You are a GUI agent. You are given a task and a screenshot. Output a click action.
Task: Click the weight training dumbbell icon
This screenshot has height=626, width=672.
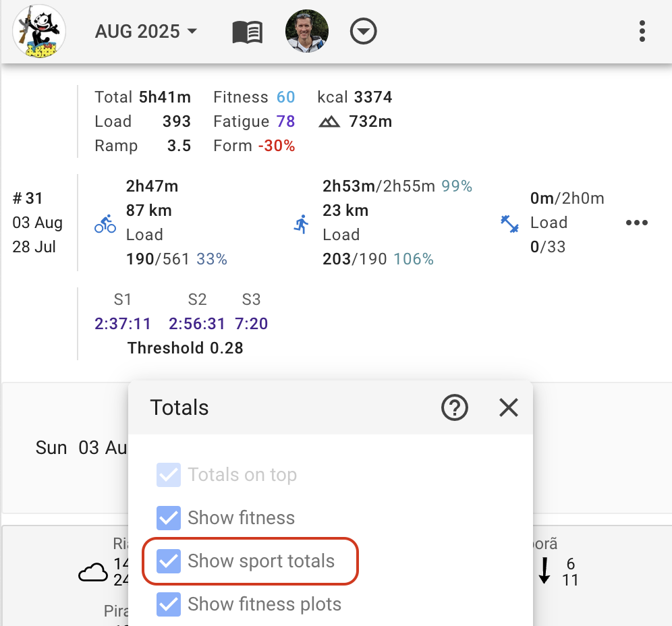(x=509, y=224)
